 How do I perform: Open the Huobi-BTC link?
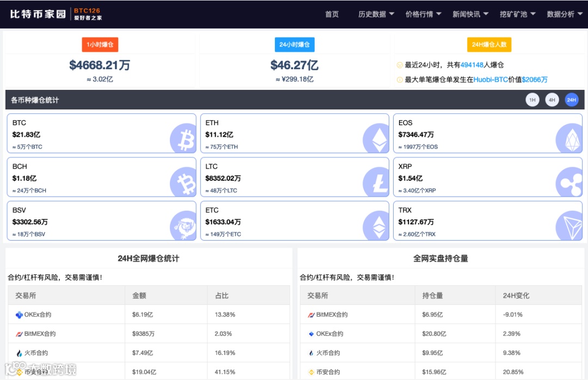point(491,79)
